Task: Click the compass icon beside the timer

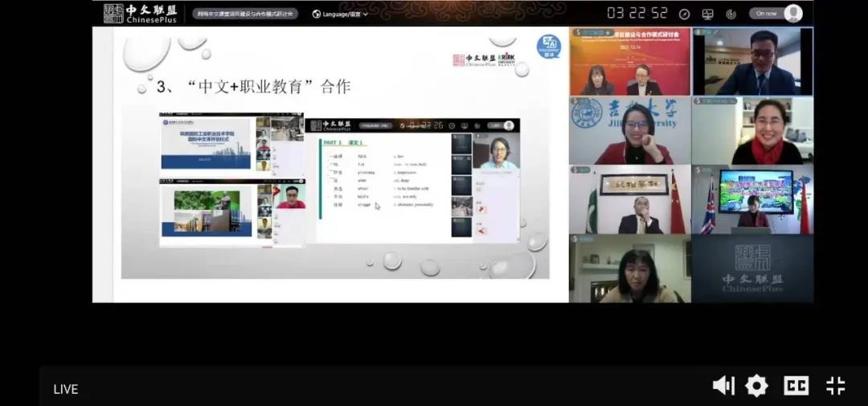Action: [684, 14]
